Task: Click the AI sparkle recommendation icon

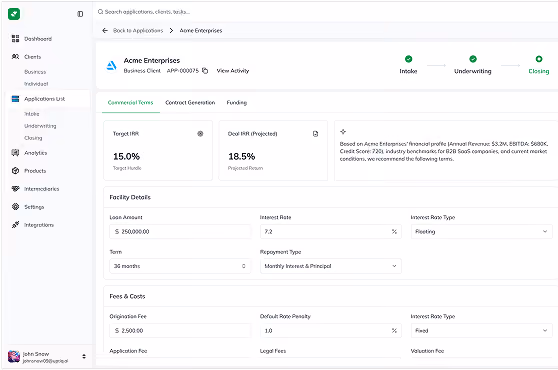Action: point(343,132)
